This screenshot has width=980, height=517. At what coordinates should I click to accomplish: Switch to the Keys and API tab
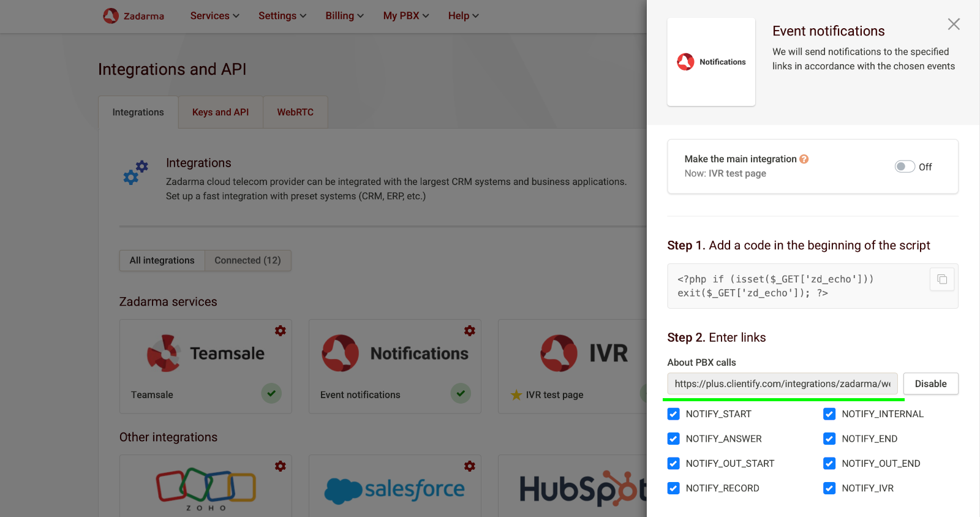click(x=221, y=112)
